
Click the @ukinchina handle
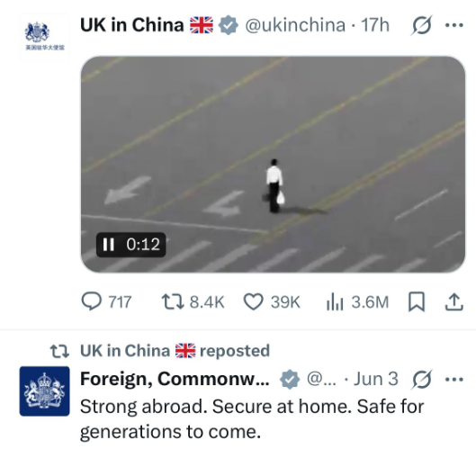coord(295,25)
